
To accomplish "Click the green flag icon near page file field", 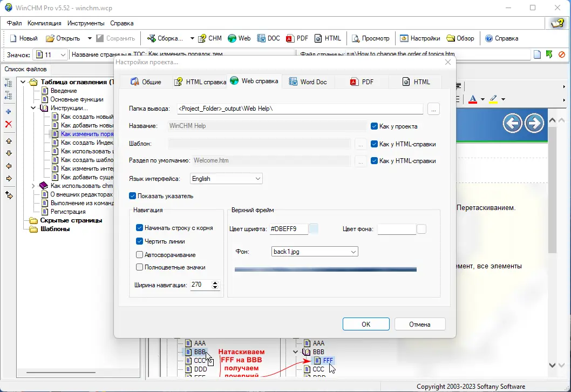I will 549,55.
